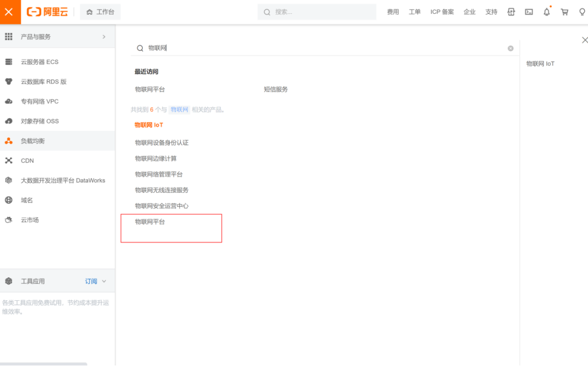Click the red-boxed 物联网平台 link
Viewport: 588px width, 366px height.
(150, 222)
